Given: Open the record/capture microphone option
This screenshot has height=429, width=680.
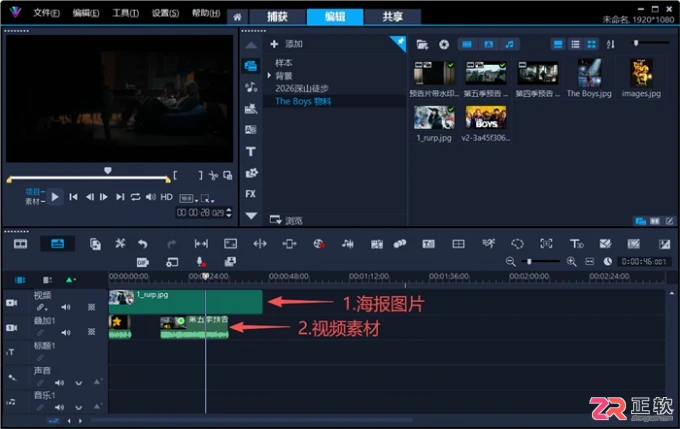Looking at the screenshot, I should 200,262.
